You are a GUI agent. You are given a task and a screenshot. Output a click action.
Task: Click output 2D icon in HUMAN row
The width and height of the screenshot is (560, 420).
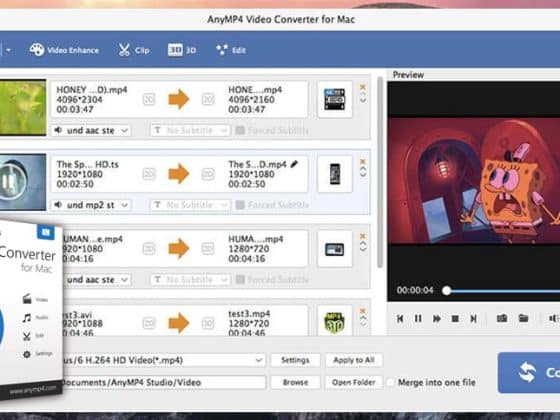pos(208,249)
